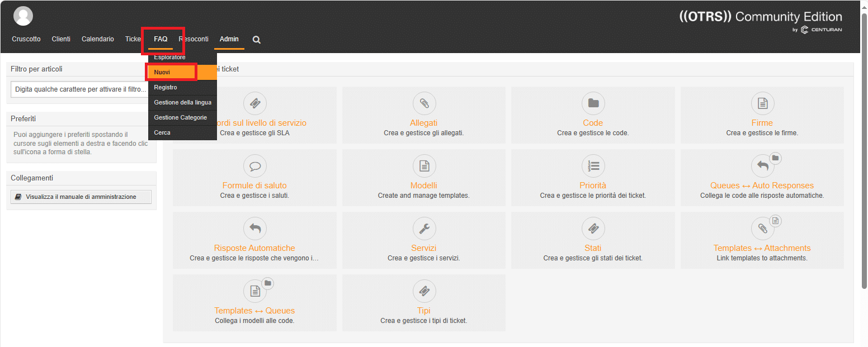This screenshot has height=347, width=868.
Task: Click the page vertical scrollbar
Action: [864, 151]
